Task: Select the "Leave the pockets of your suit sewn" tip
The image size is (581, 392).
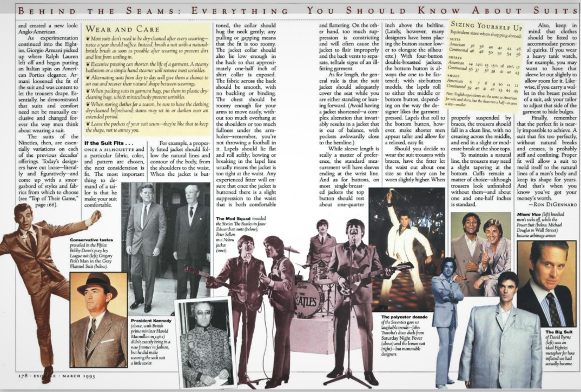Action: pos(147,127)
